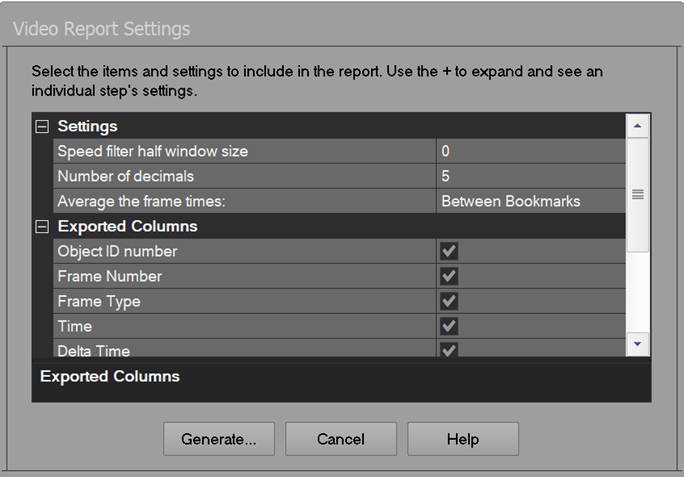Toggle the Delta Time checkbox

449,349
